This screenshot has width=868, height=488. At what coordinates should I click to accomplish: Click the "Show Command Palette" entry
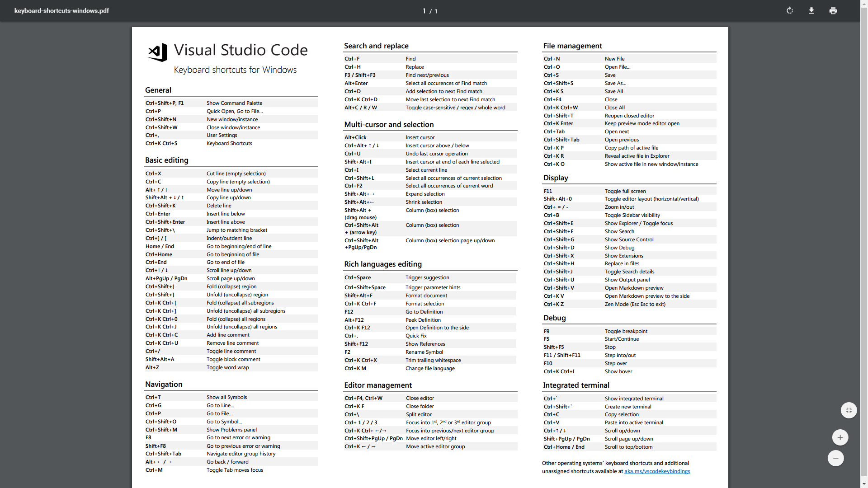pyautogui.click(x=234, y=103)
